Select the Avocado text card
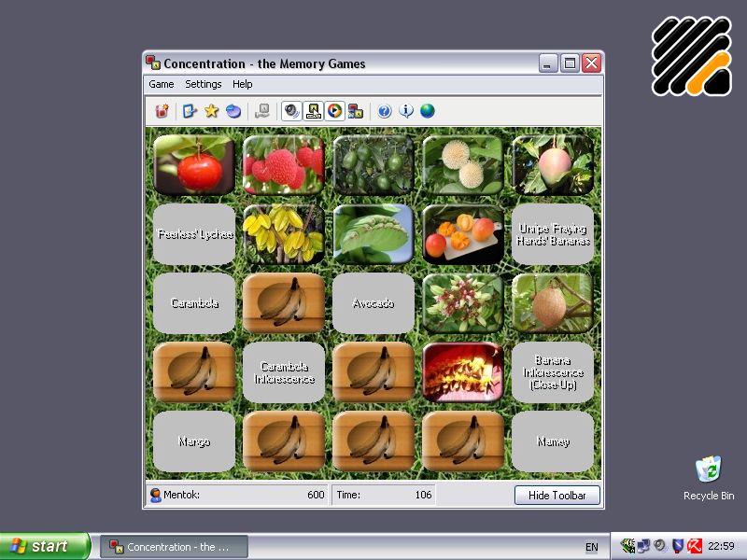Viewport: 747px width, 560px height. pyautogui.click(x=373, y=303)
